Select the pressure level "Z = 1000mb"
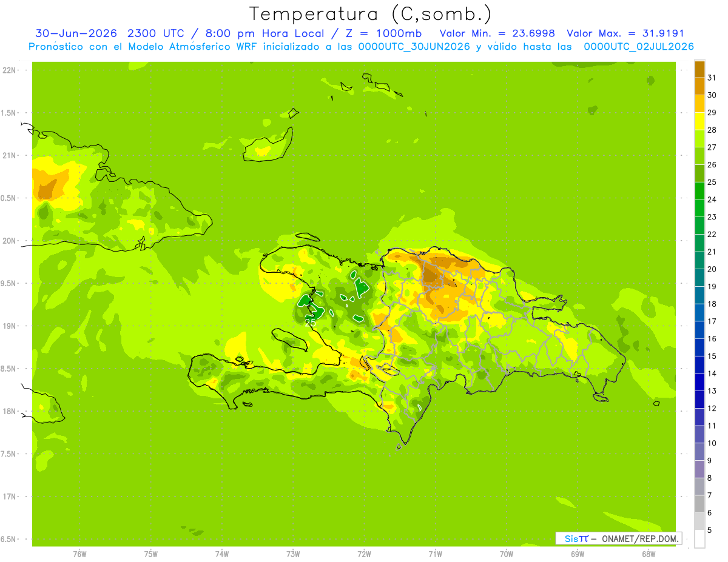Screen dimensions: 728x562 [x=382, y=33]
